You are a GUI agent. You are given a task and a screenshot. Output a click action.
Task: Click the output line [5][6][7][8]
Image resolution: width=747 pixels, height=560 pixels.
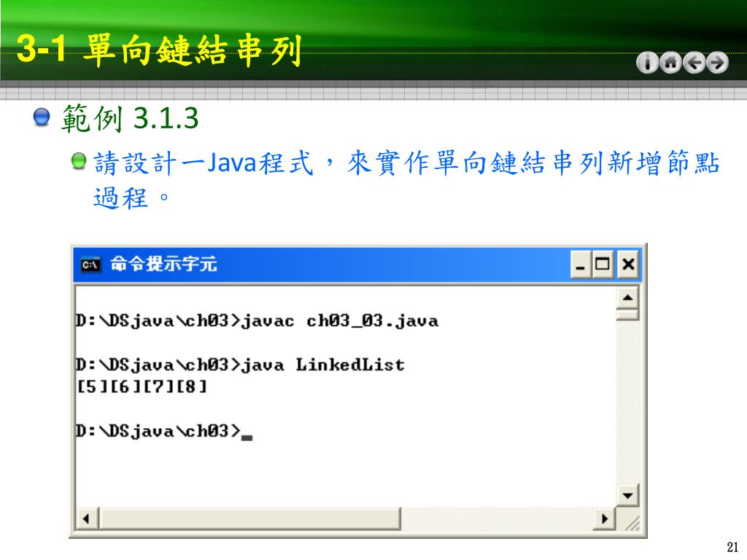[142, 386]
